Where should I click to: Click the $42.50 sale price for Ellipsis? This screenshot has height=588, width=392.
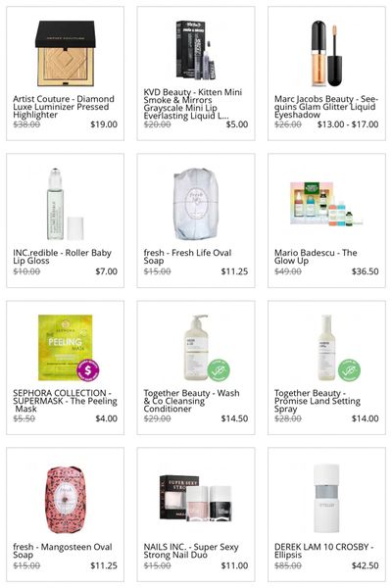(365, 565)
